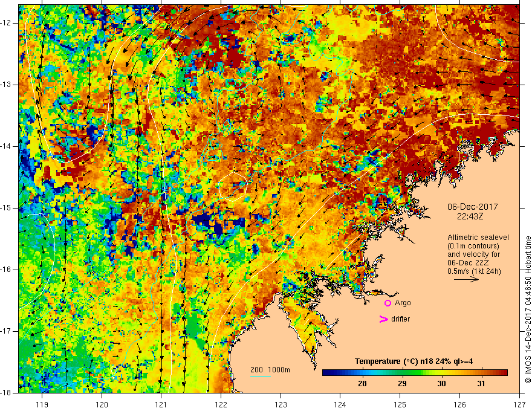Click the colorbar value 29
532x411 pixels.
point(401,384)
